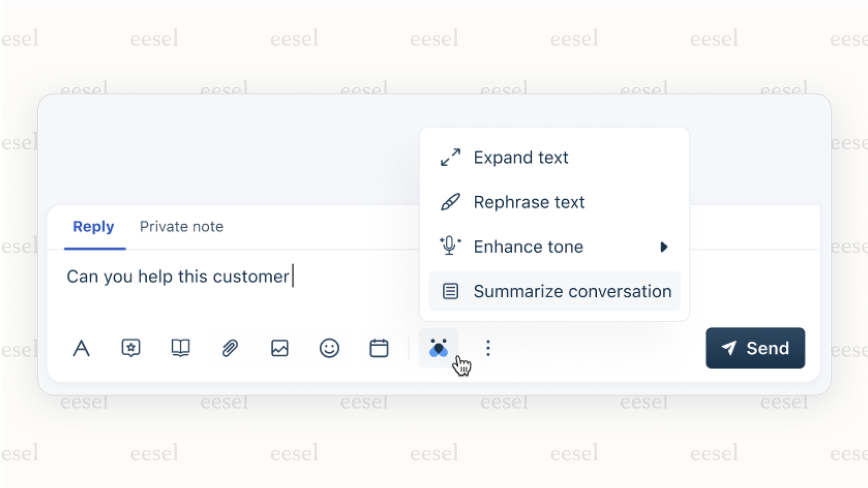Open the canned responses icon
Viewport: 868px width, 488px height.
(131, 348)
